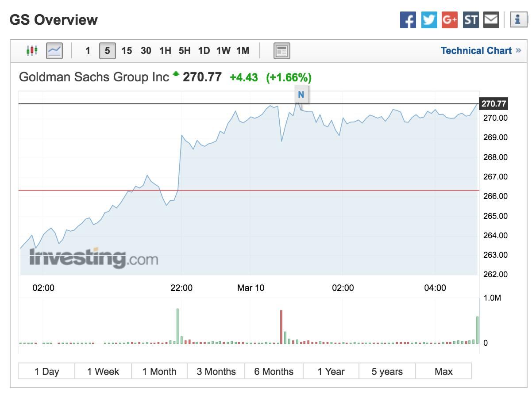Image resolution: width=532 pixels, height=397 pixels.
Task: Click the 1.0M volume axis label
Action: [x=492, y=298]
